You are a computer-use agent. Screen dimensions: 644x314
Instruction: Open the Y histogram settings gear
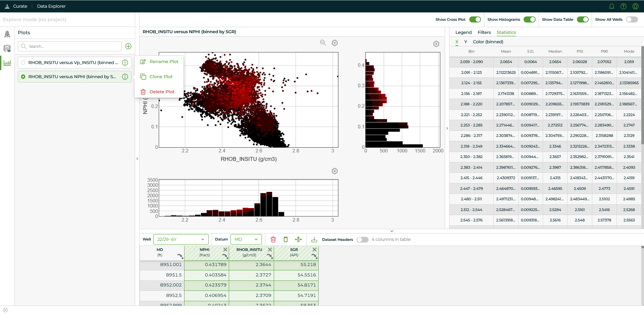pyautogui.click(x=436, y=44)
